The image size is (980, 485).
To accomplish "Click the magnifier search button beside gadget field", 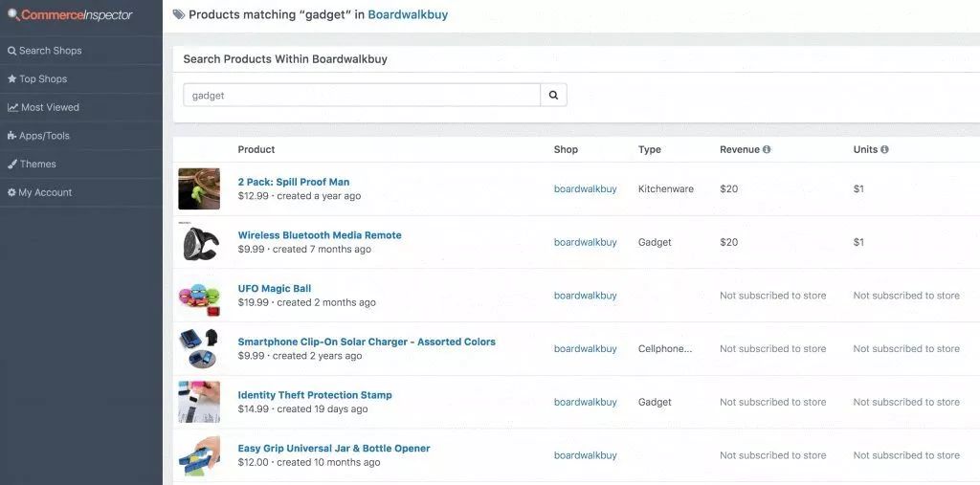I will [553, 96].
